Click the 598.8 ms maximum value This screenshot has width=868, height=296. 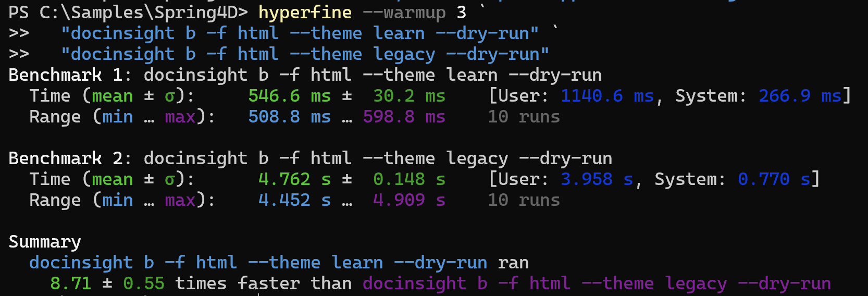tap(404, 117)
